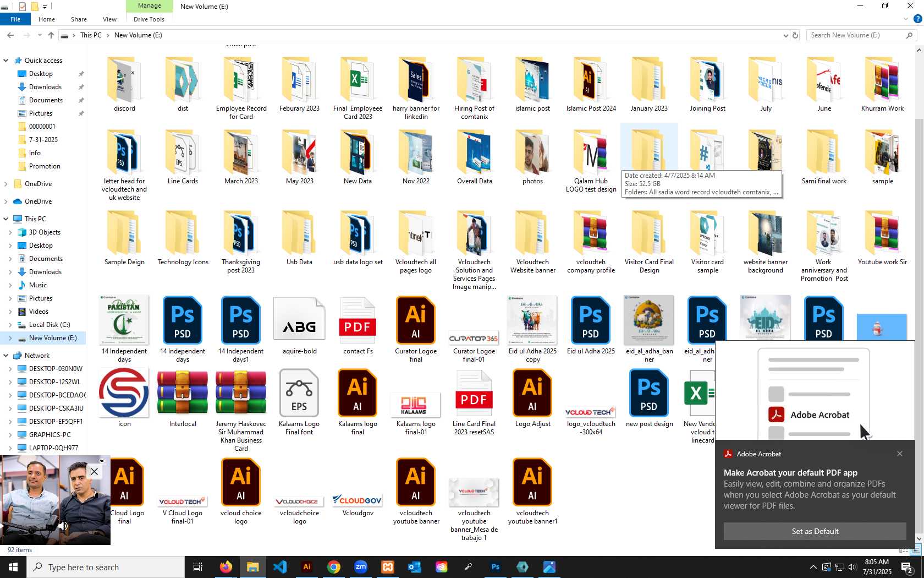Viewport: 924px width, 578px height.
Task: Click Set as Default in Acrobat popup
Action: 815,531
